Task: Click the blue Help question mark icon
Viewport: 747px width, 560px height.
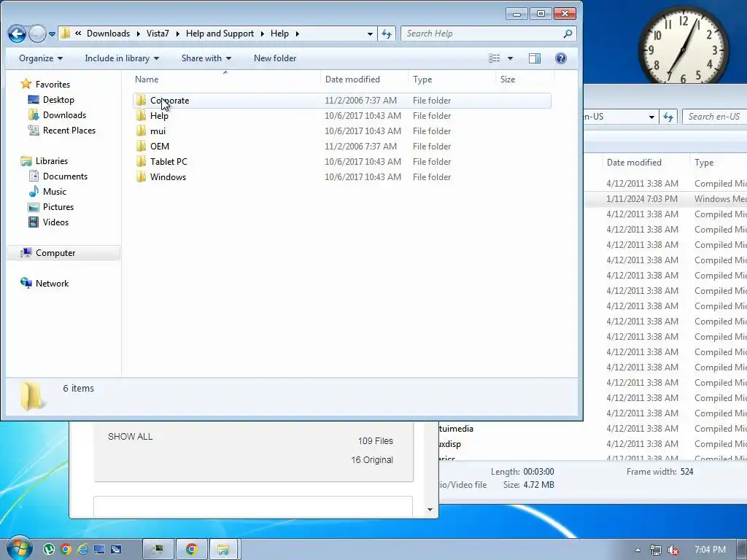Action: 561,58
